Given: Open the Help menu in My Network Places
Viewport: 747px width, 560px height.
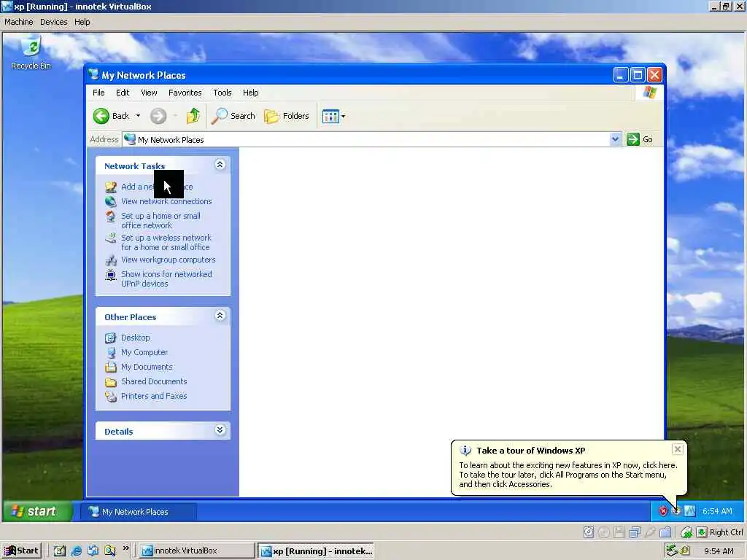Looking at the screenshot, I should pyautogui.click(x=251, y=93).
